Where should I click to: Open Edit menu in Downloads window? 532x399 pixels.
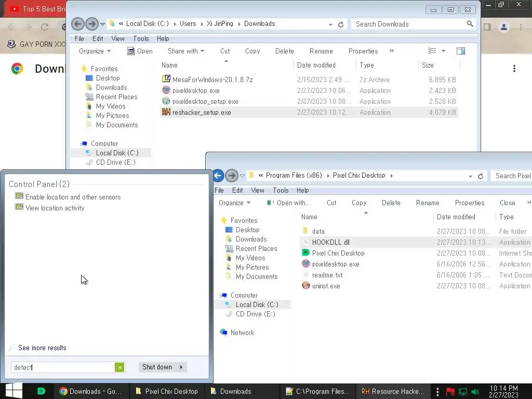(98, 38)
